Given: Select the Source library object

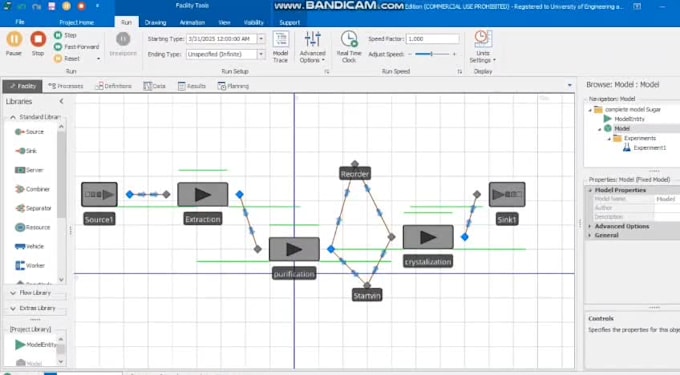Looking at the screenshot, I should click(29, 132).
